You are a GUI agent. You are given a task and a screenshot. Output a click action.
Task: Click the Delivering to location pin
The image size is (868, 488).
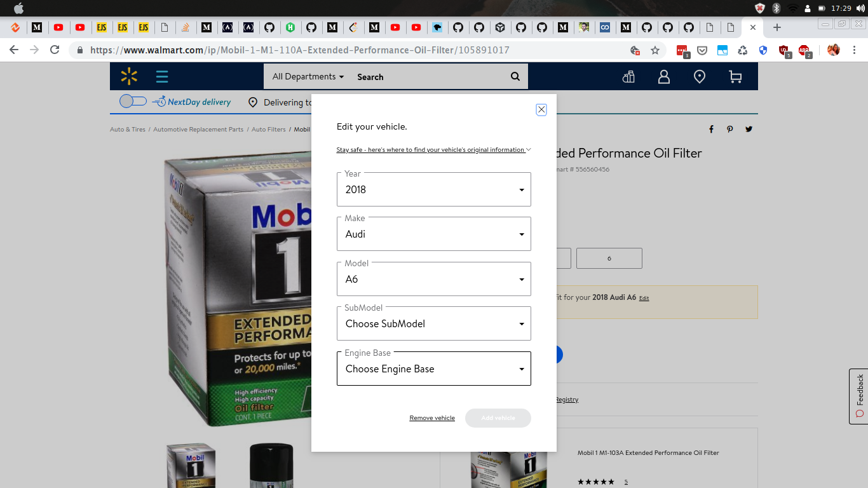point(253,102)
